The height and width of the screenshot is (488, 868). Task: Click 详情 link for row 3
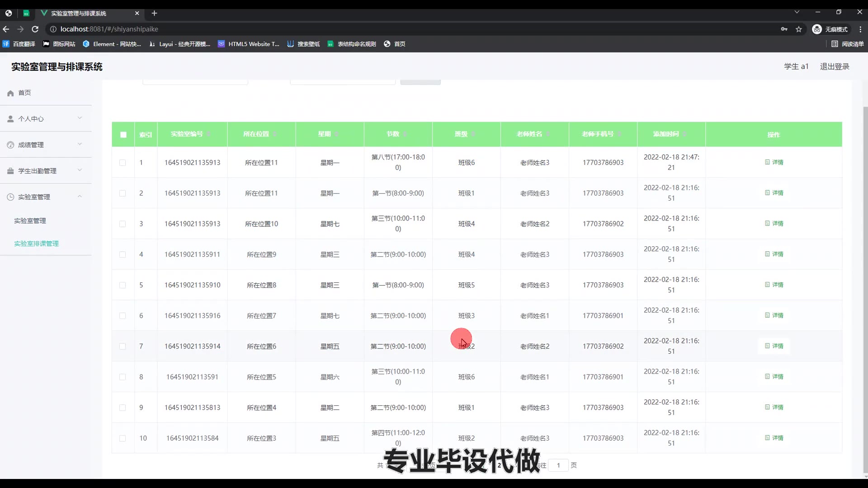tap(774, 224)
